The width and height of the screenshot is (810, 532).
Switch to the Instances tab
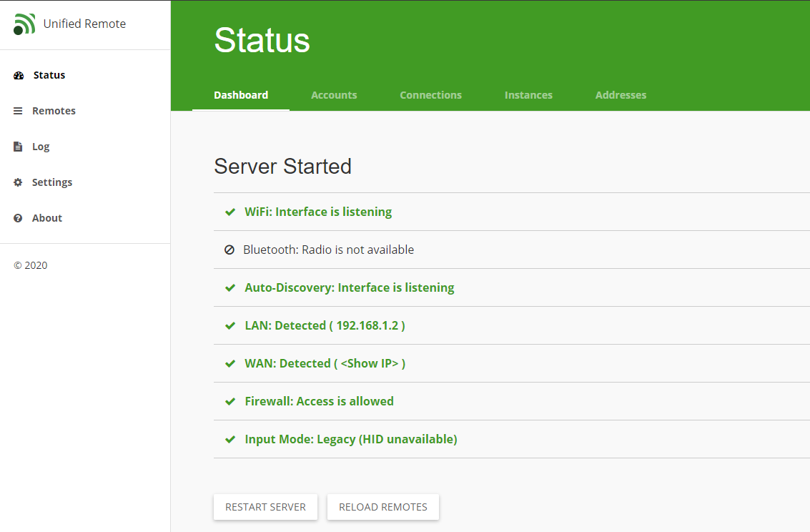click(528, 95)
